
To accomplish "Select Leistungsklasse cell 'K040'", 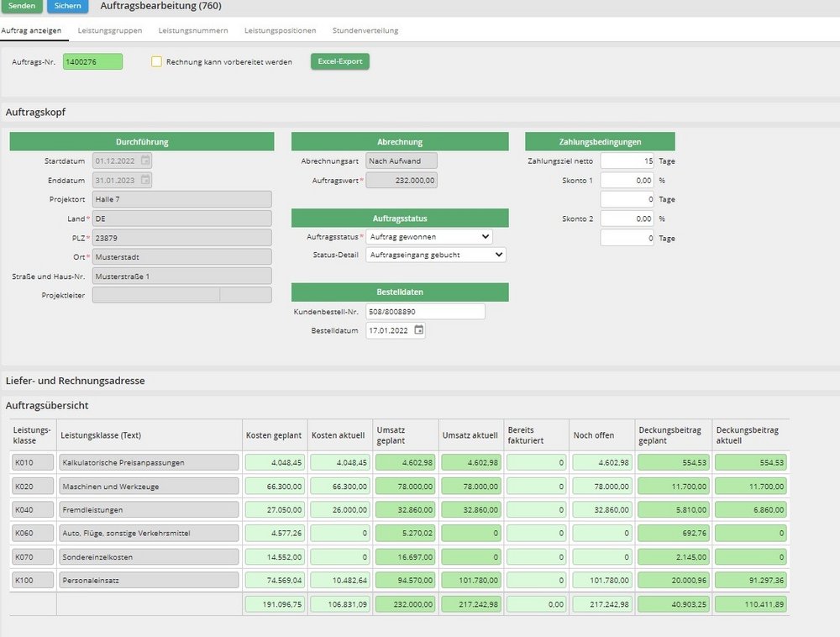I will click(x=33, y=509).
